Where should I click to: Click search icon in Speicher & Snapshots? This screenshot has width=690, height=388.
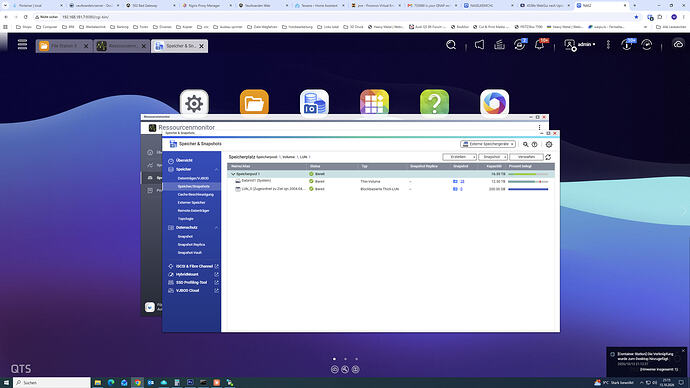click(x=525, y=144)
